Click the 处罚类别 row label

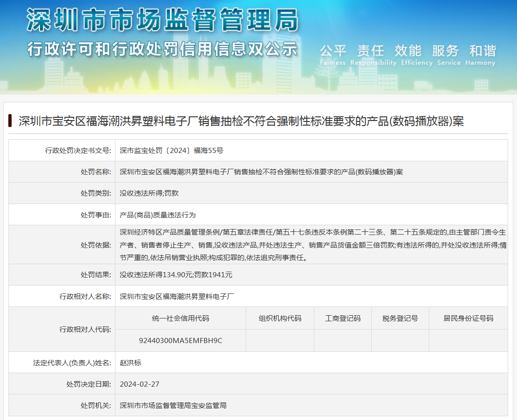96,193
